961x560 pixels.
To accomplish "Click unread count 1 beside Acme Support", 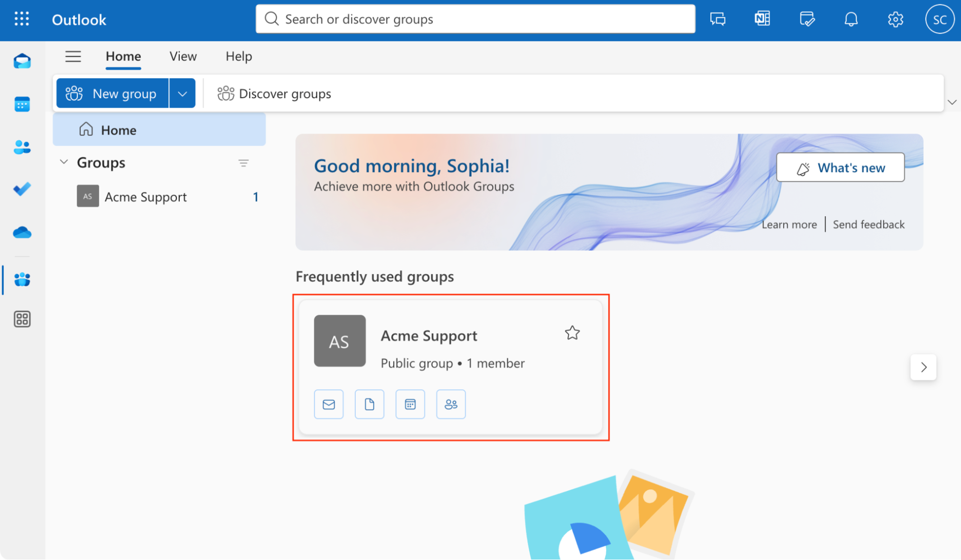I will [256, 197].
